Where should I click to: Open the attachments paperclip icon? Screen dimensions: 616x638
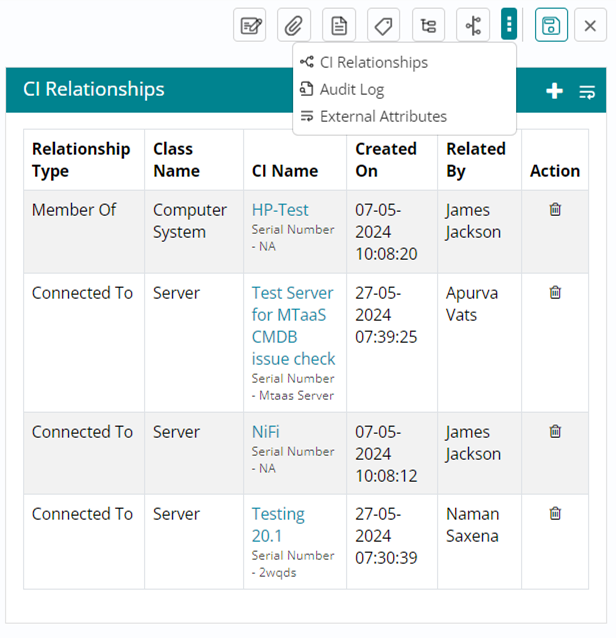[294, 26]
